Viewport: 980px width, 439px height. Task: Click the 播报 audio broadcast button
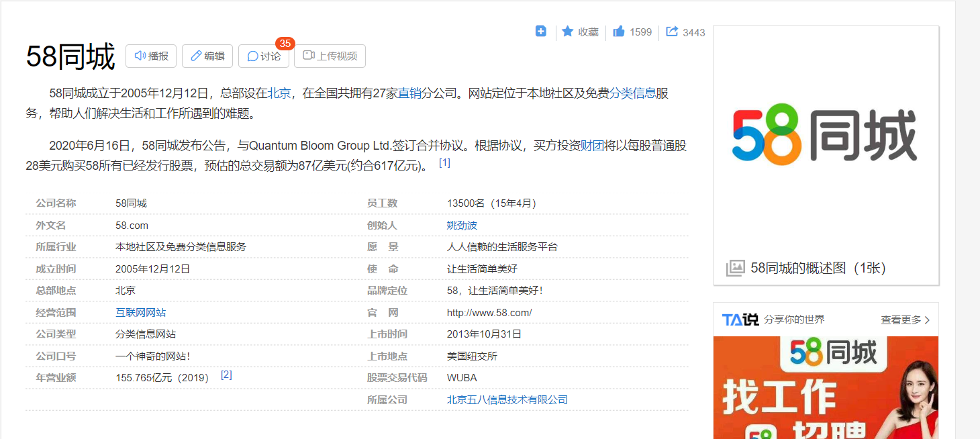[151, 56]
